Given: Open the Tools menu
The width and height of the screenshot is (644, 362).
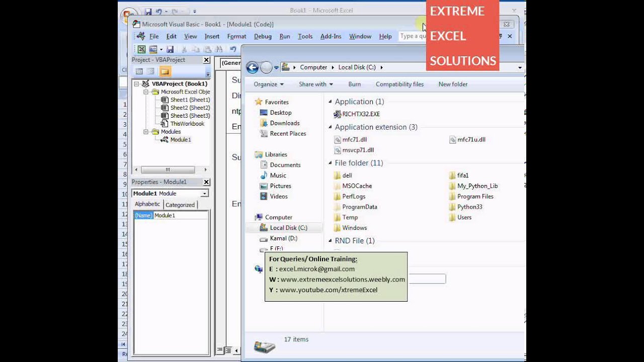Looking at the screenshot, I should point(305,36).
